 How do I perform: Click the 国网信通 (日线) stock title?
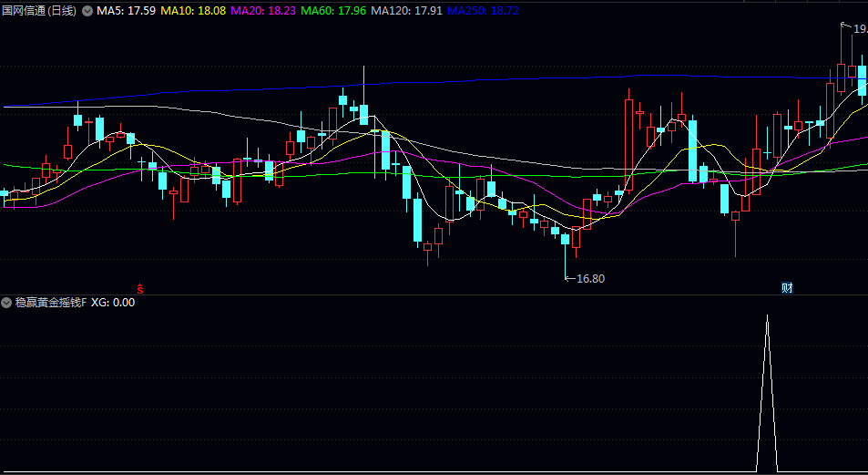pyautogui.click(x=39, y=11)
